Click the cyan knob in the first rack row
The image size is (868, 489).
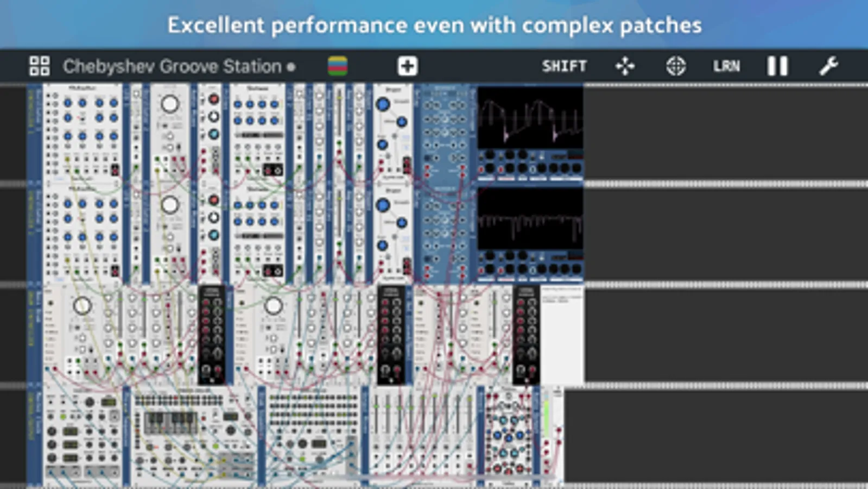(x=214, y=134)
